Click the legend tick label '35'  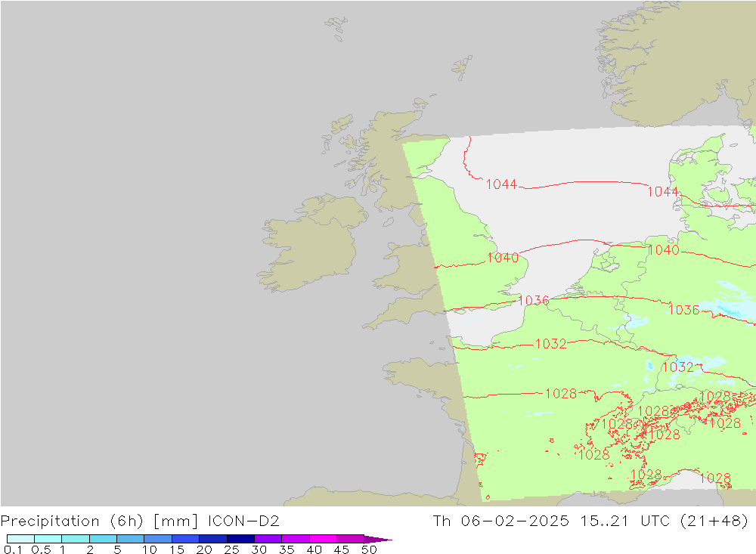[287, 549]
